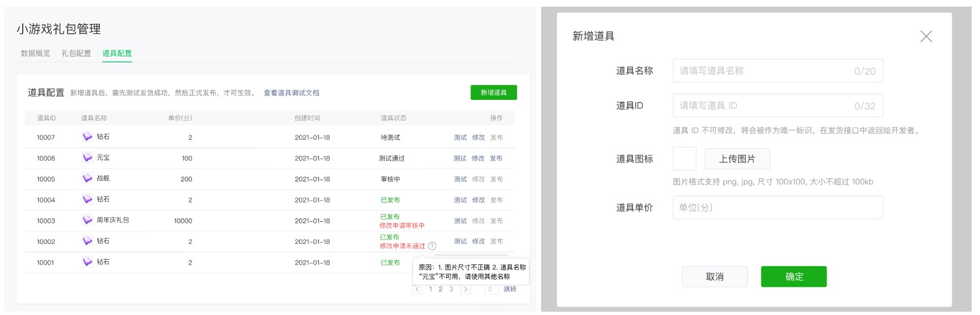
Task: Switch to the 数据概览 tab
Action: point(36,53)
